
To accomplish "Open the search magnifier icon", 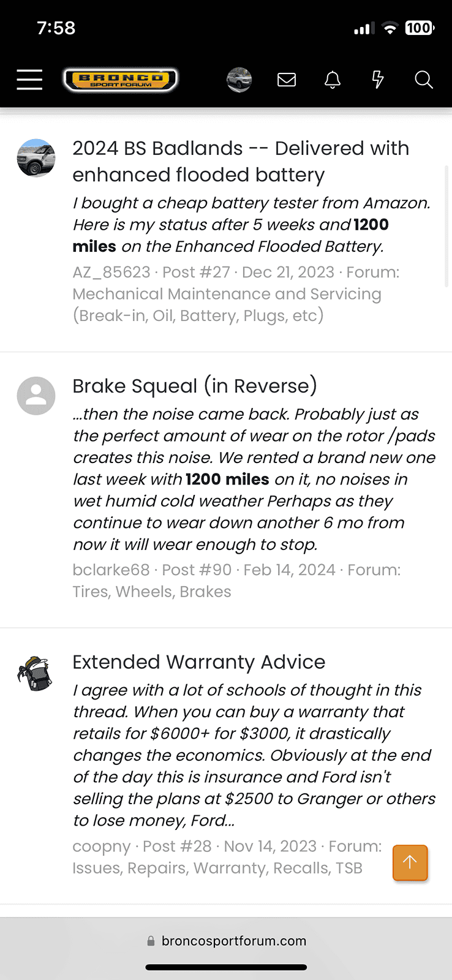I will click(423, 80).
